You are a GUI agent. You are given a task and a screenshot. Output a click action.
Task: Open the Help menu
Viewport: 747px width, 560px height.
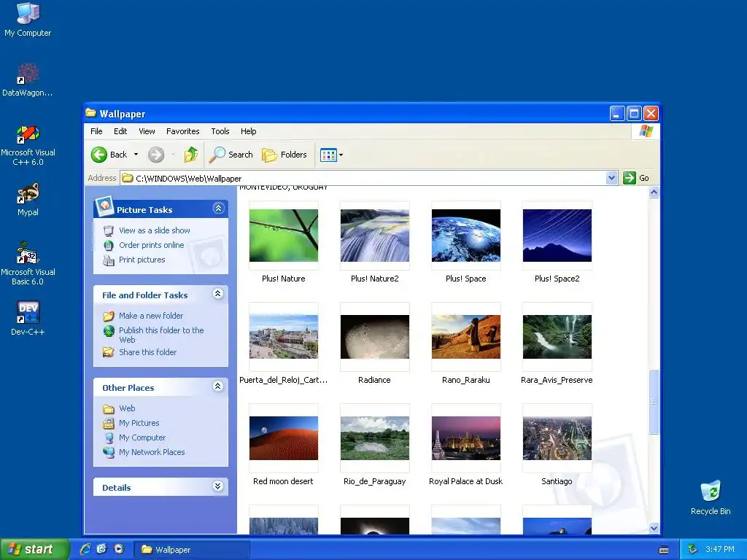(x=248, y=131)
